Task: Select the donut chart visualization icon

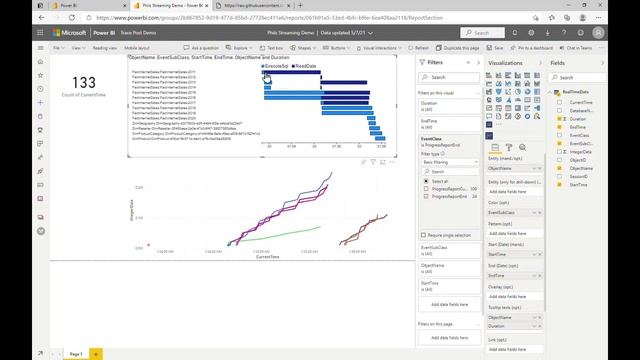Action: pyautogui.click(x=527, y=92)
